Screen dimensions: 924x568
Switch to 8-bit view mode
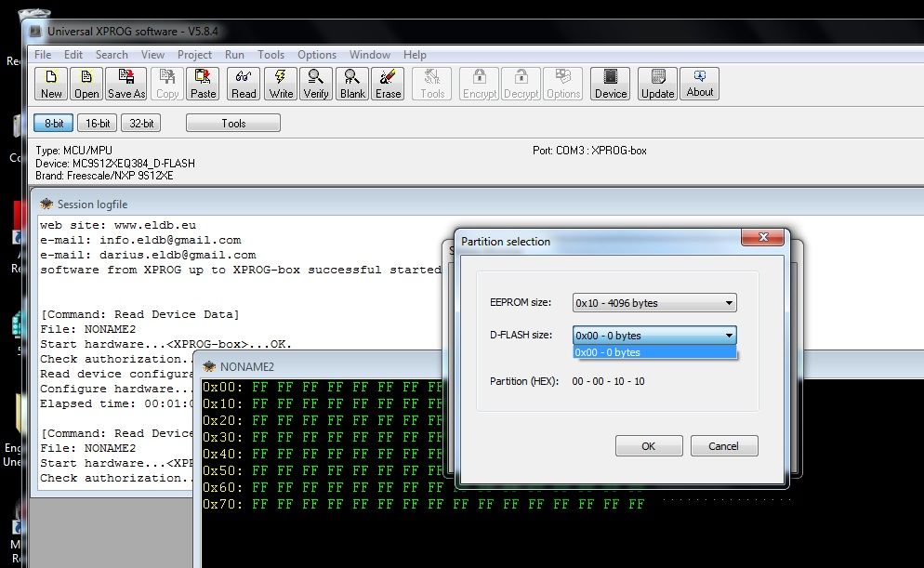click(x=53, y=123)
